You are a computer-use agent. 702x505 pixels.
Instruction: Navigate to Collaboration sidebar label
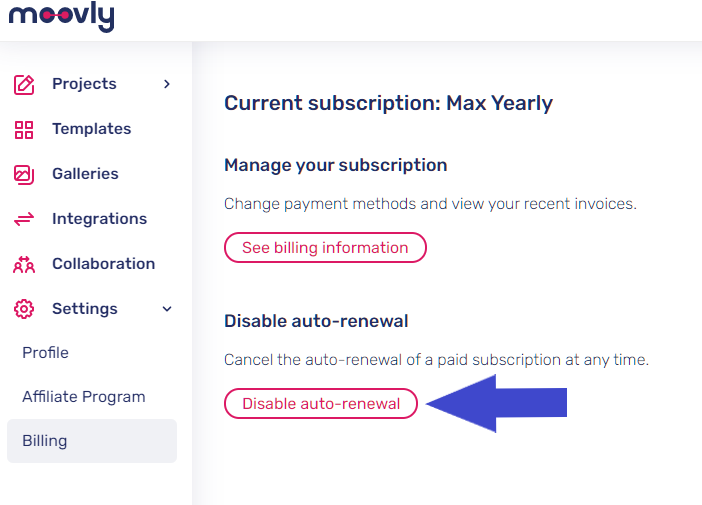(104, 264)
